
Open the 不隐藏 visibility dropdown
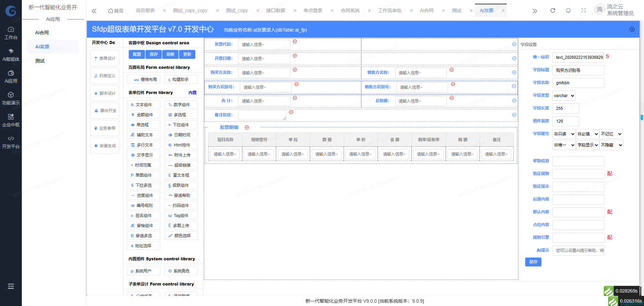[x=611, y=145]
